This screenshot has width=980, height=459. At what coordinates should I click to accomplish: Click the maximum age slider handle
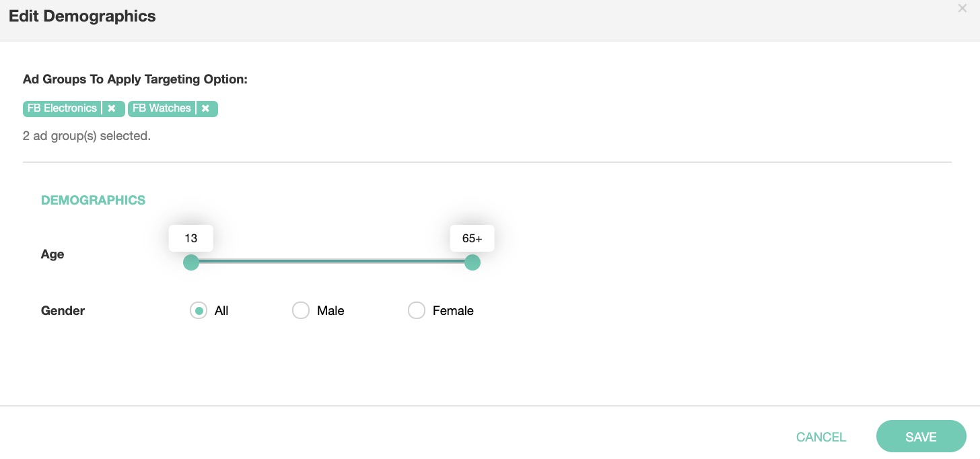click(x=473, y=262)
